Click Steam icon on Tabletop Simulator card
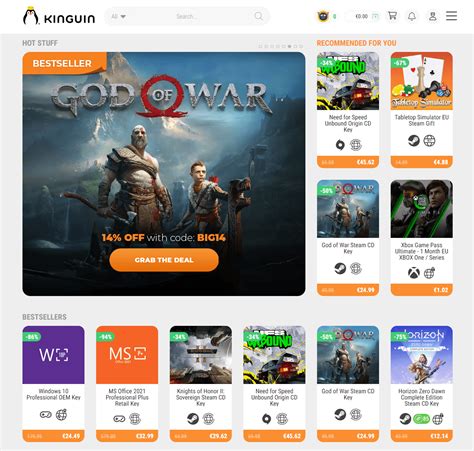This screenshot has height=451, width=474. (x=414, y=141)
